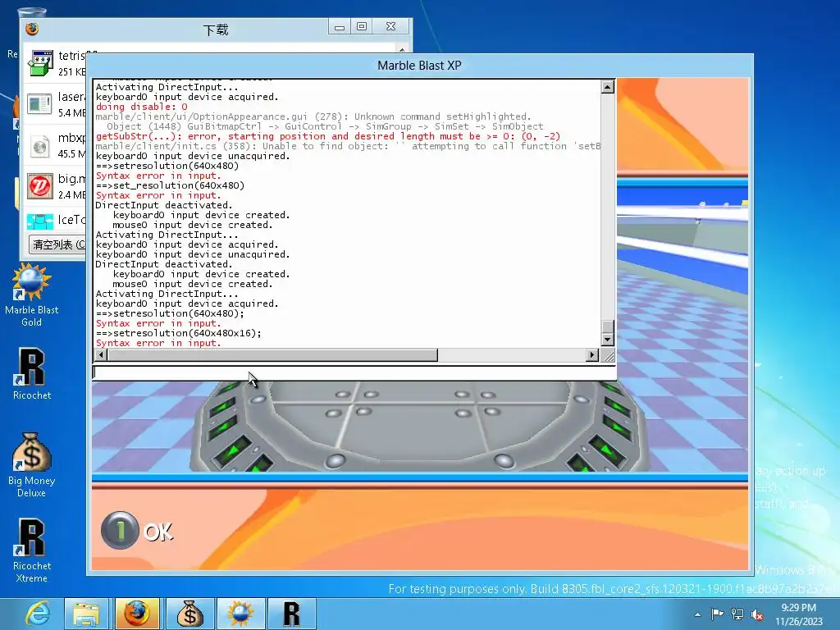Viewport: 840px width, 630px height.
Task: Minimize the downloads window
Action: [340, 27]
